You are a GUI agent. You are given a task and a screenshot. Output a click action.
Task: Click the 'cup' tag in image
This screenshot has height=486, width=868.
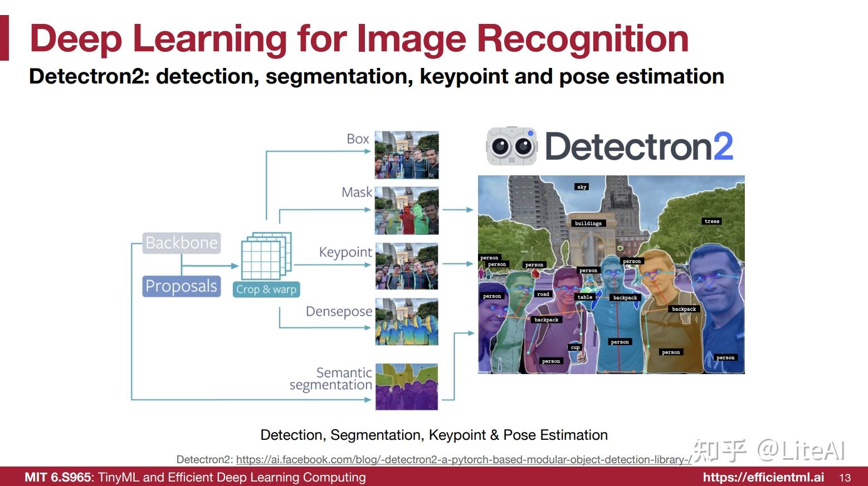coord(575,347)
